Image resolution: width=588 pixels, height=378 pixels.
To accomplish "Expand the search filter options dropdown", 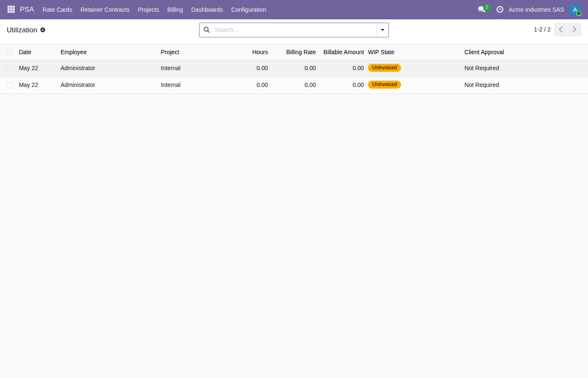I will click(x=383, y=30).
